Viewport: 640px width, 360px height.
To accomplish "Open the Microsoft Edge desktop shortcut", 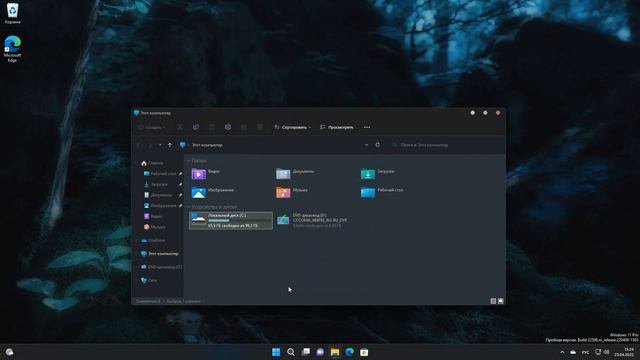I will coord(12,49).
